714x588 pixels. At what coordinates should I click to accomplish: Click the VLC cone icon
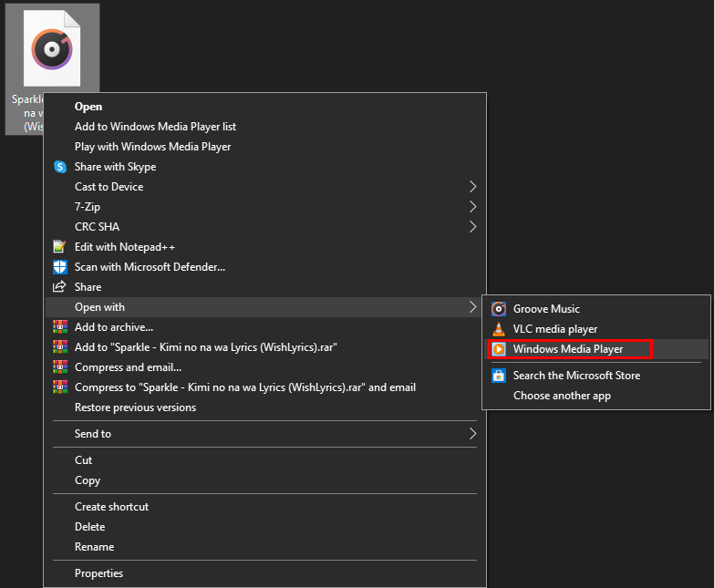click(499, 329)
